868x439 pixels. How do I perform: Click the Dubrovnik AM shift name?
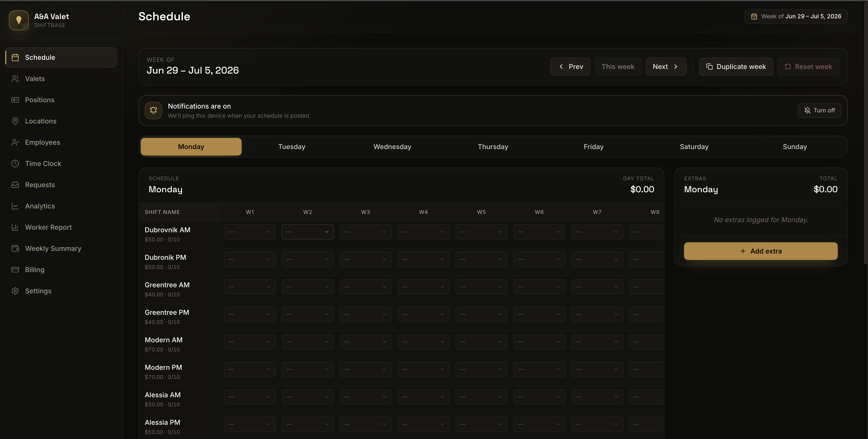(167, 230)
